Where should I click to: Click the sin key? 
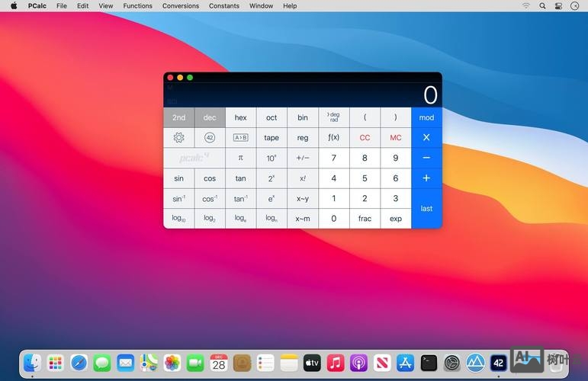tap(179, 178)
